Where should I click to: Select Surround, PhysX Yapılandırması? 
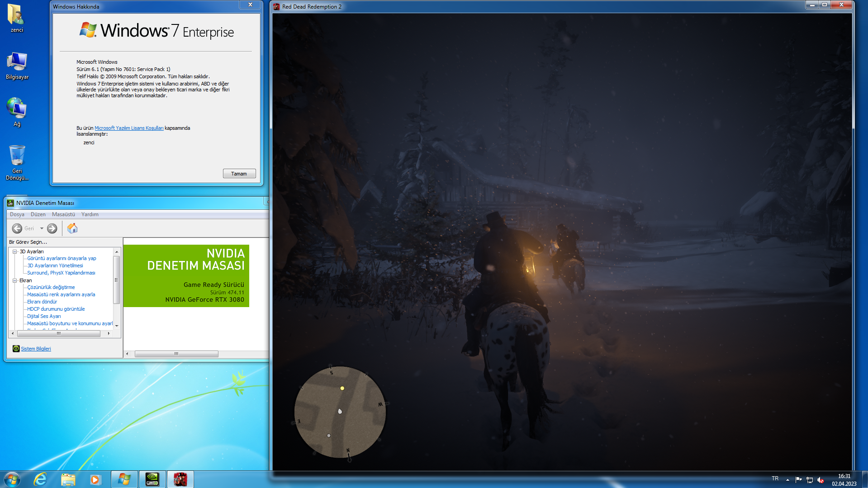pos(61,273)
